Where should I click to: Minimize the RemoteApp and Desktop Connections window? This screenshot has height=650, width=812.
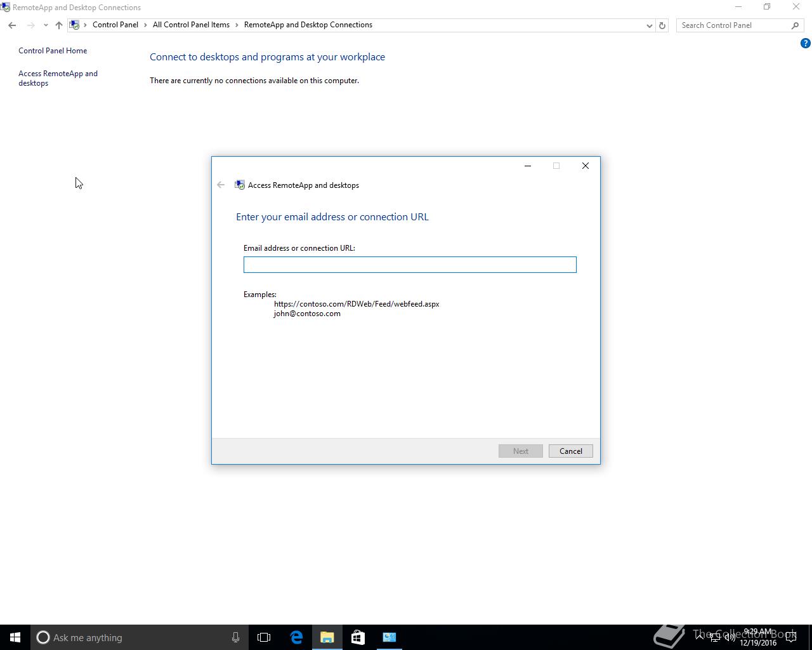[738, 7]
